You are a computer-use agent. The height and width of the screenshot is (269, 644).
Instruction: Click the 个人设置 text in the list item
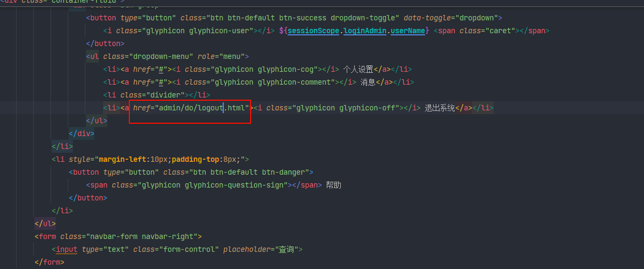pyautogui.click(x=358, y=69)
